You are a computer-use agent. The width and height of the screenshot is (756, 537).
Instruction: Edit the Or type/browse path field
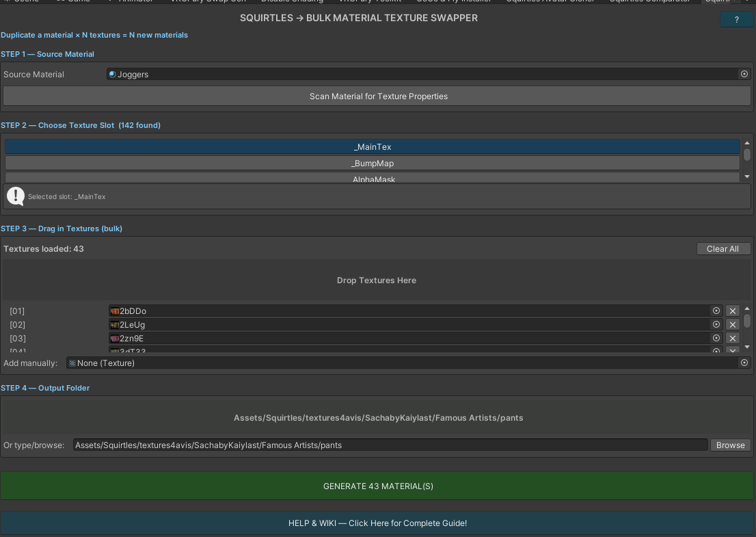click(390, 445)
